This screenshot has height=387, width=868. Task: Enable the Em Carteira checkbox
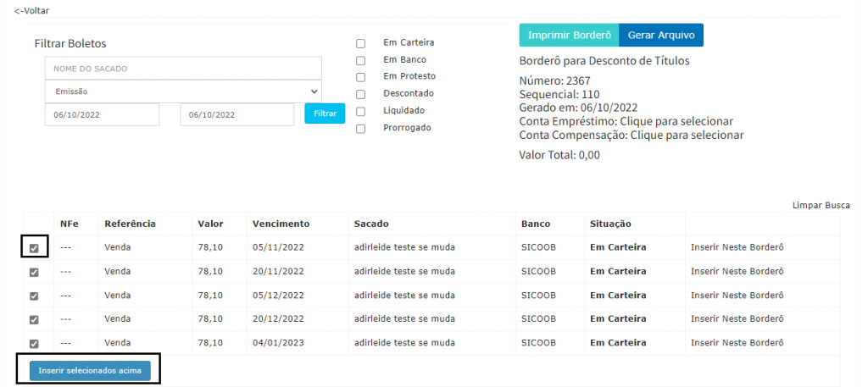[361, 43]
